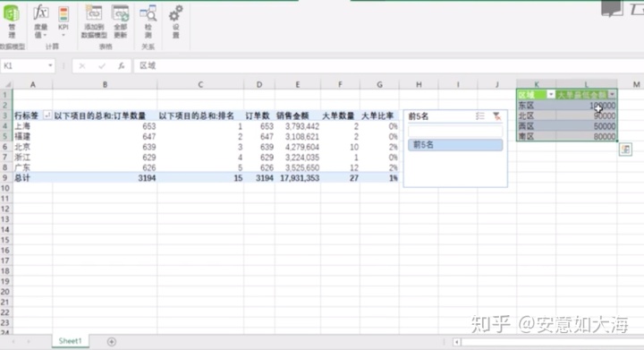Open the KPI menu in ribbon

[64, 21]
